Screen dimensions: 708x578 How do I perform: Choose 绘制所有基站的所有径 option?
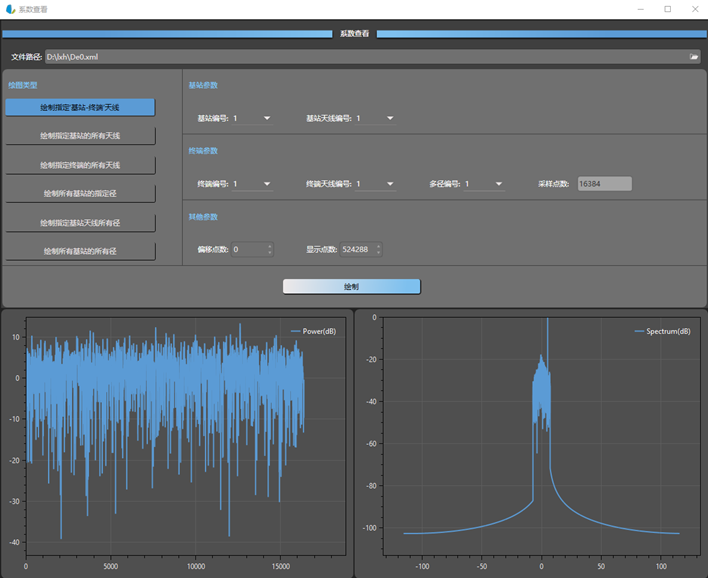[x=80, y=251]
